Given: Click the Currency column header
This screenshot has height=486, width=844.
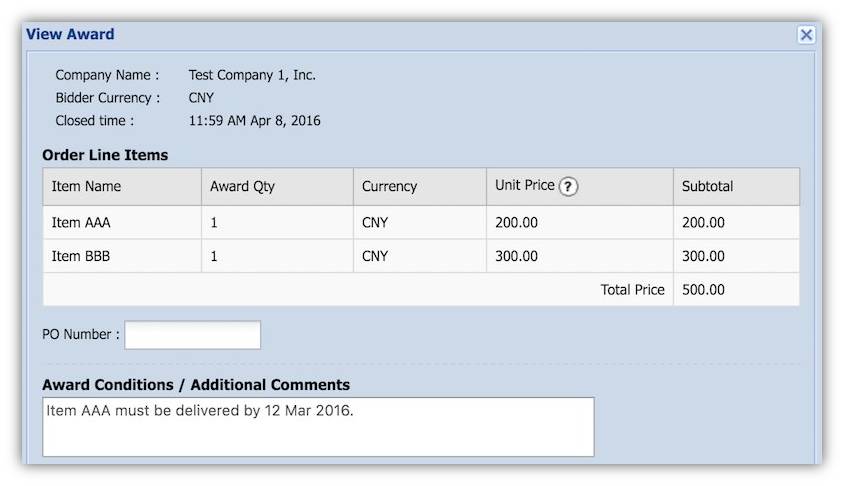Looking at the screenshot, I should [x=389, y=186].
